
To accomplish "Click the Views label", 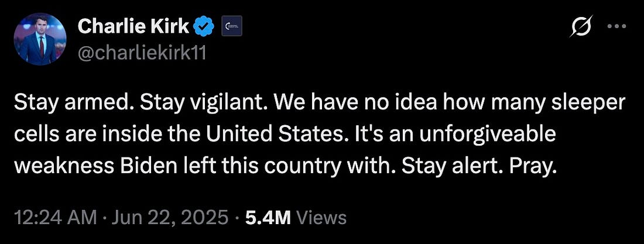I will click(321, 218).
